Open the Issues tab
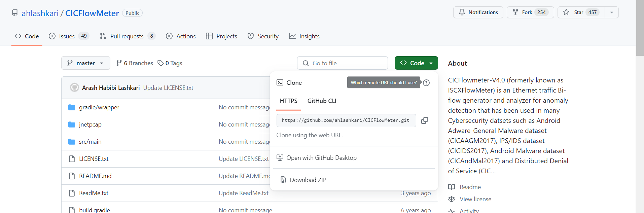Viewport: 644px width, 213px height. [69, 36]
